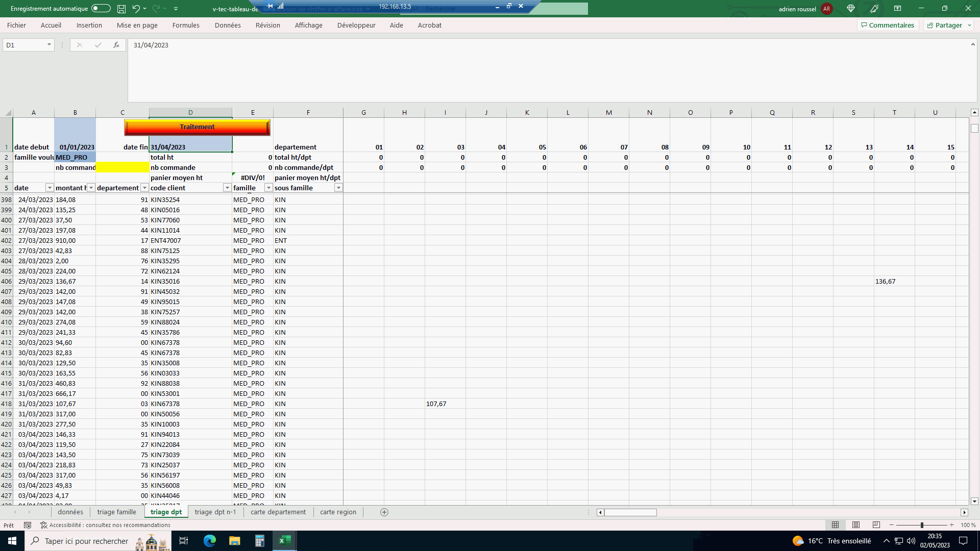Add a new sheet with plus icon
Viewport: 980px width, 551px height.
click(384, 512)
